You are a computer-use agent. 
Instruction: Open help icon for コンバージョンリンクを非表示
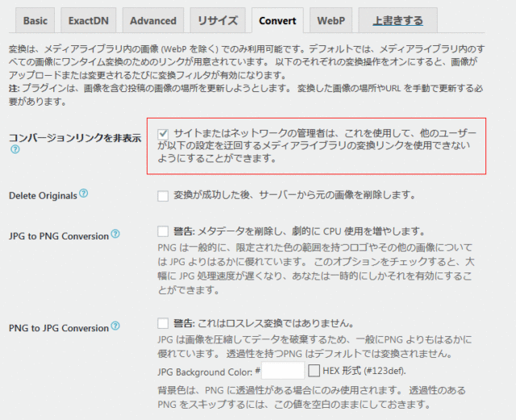(x=15, y=150)
